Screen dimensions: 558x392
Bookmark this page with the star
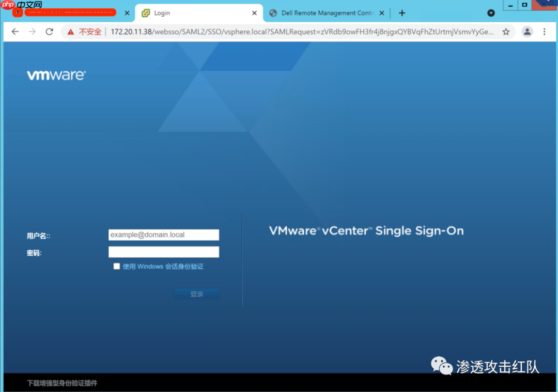506,32
